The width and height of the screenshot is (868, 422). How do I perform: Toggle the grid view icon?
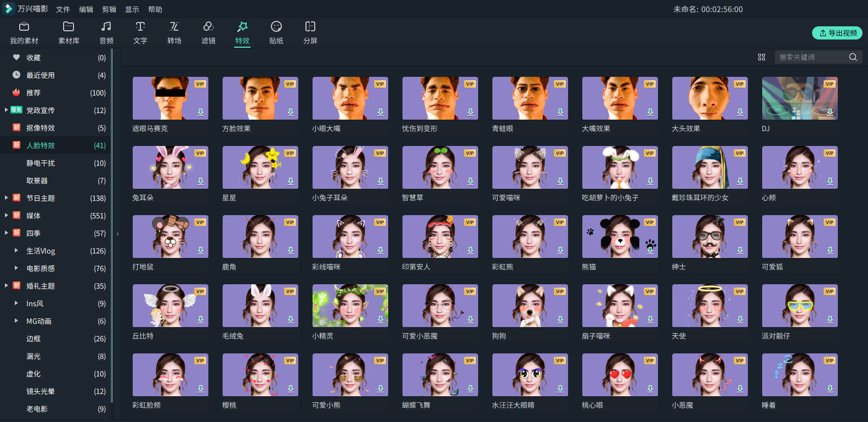tap(762, 57)
